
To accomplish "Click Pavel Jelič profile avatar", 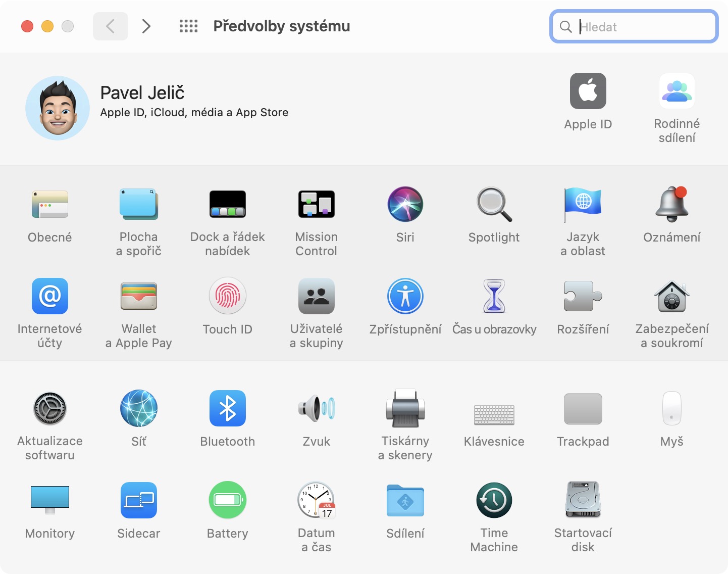I will coord(58,108).
